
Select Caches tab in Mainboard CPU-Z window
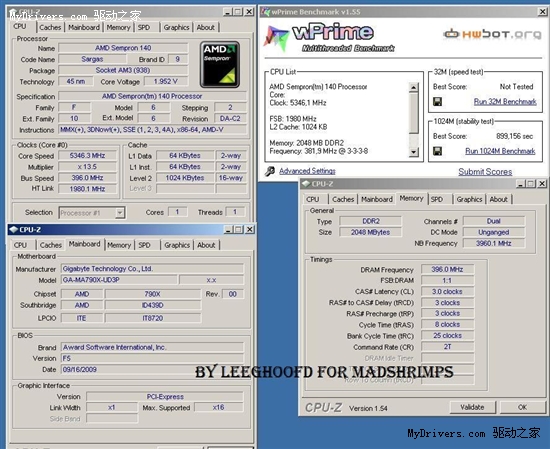[x=51, y=245]
